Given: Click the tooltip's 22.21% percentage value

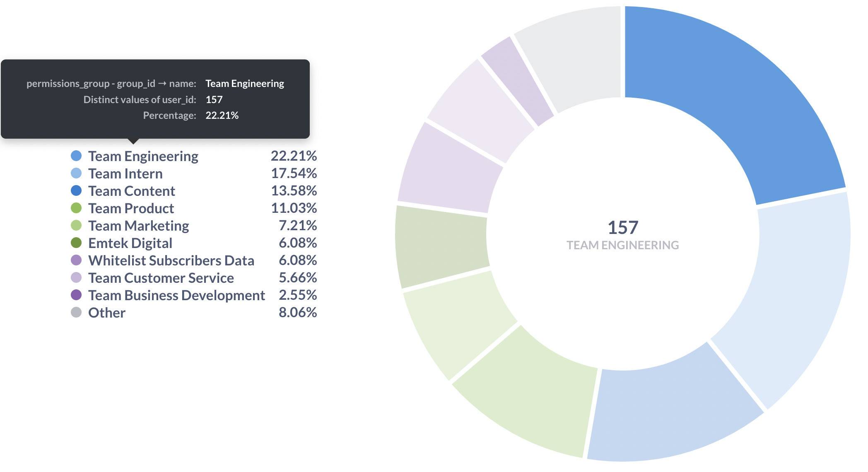Looking at the screenshot, I should click(x=222, y=115).
